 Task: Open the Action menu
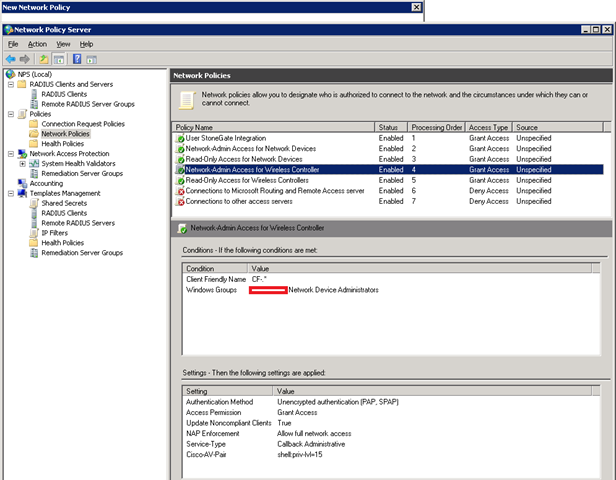pos(37,44)
